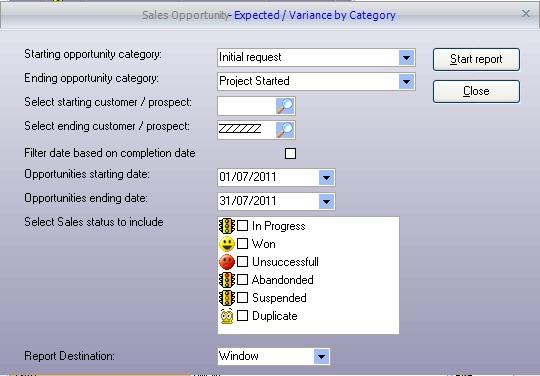Check the Unsuccessfull status checkbox
The image size is (540, 376).
point(242,262)
